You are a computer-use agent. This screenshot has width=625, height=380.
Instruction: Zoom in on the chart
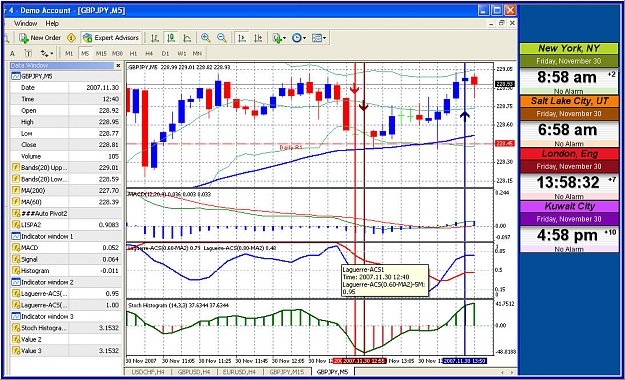pyautogui.click(x=206, y=38)
